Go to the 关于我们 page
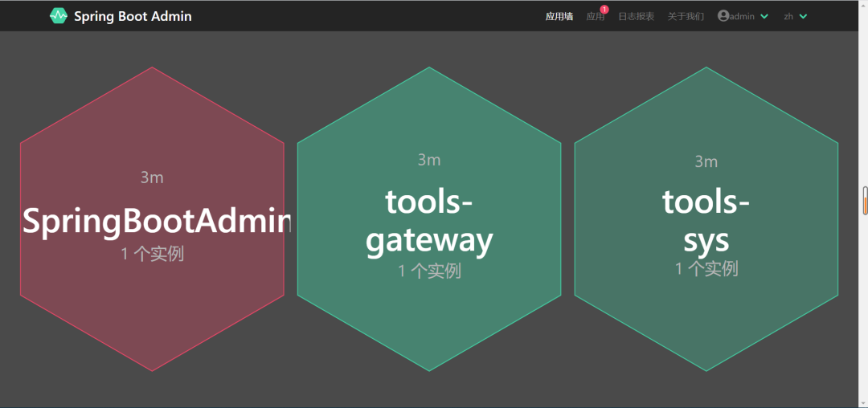This screenshot has width=868, height=408. [x=686, y=16]
